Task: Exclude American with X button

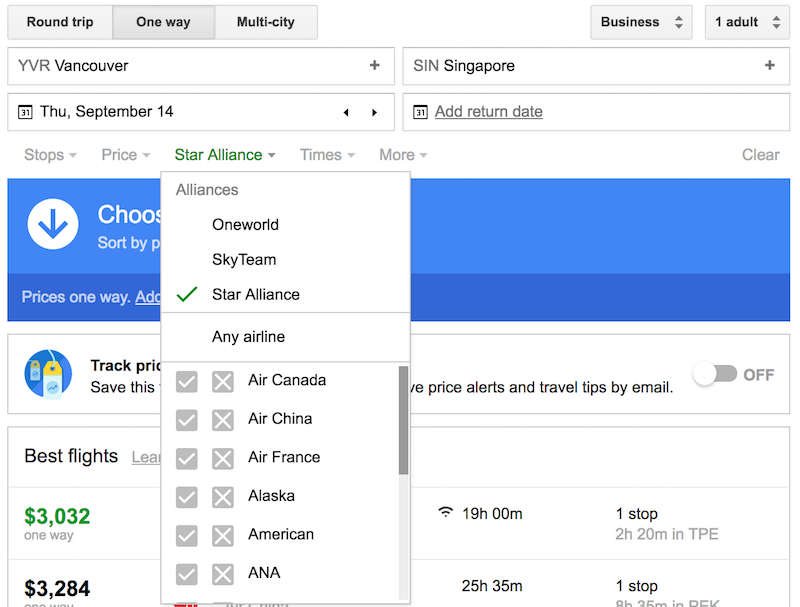Action: pos(223,536)
